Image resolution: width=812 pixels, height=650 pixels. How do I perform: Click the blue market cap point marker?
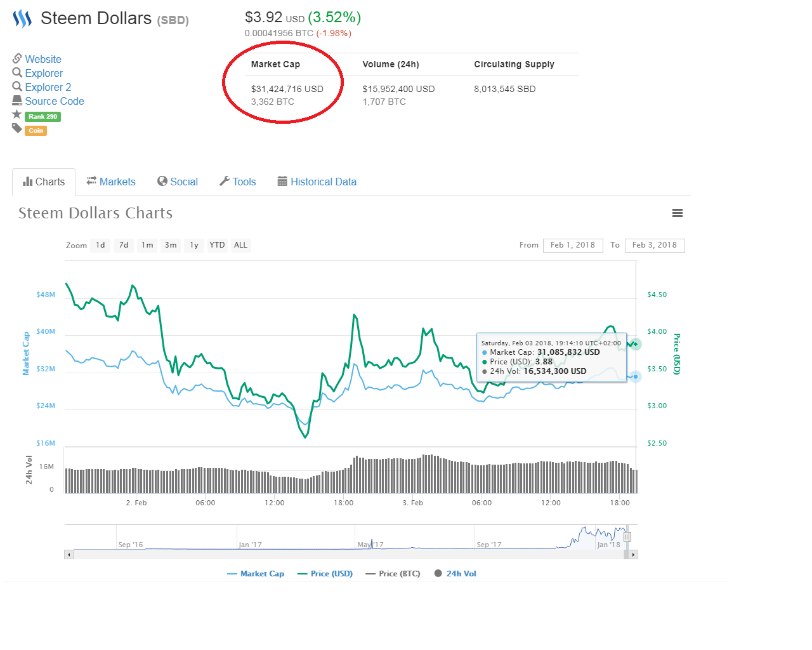point(635,376)
